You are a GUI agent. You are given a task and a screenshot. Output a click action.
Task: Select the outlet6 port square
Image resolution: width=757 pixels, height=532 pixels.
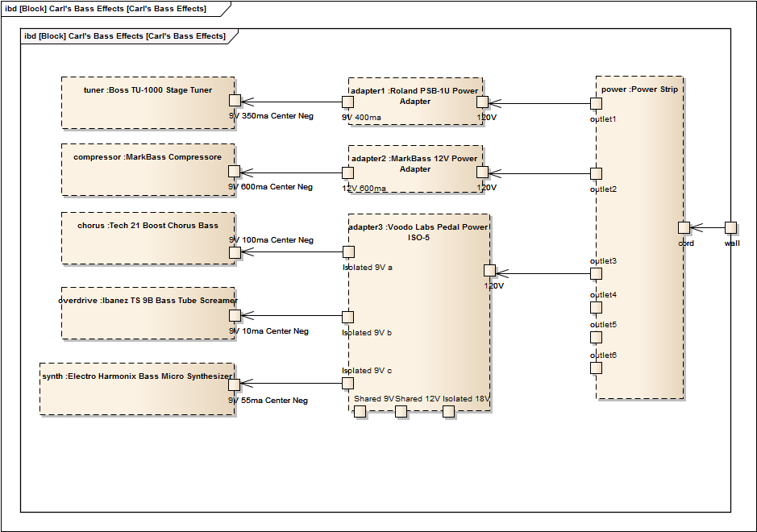pos(597,368)
